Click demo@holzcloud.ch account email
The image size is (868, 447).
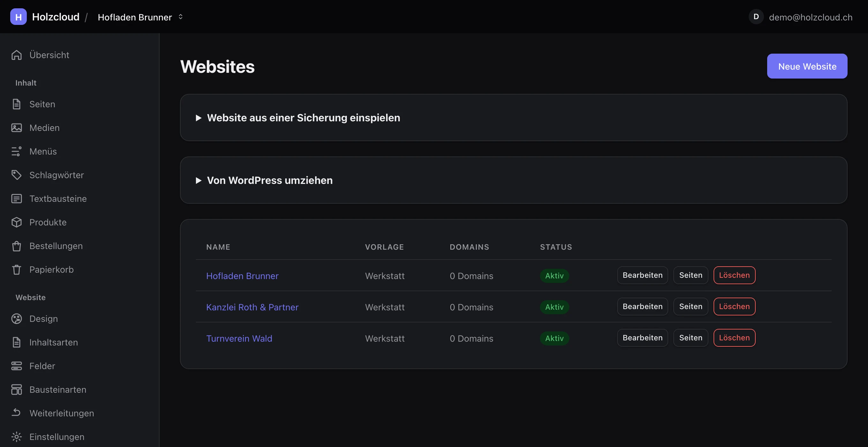tap(810, 17)
